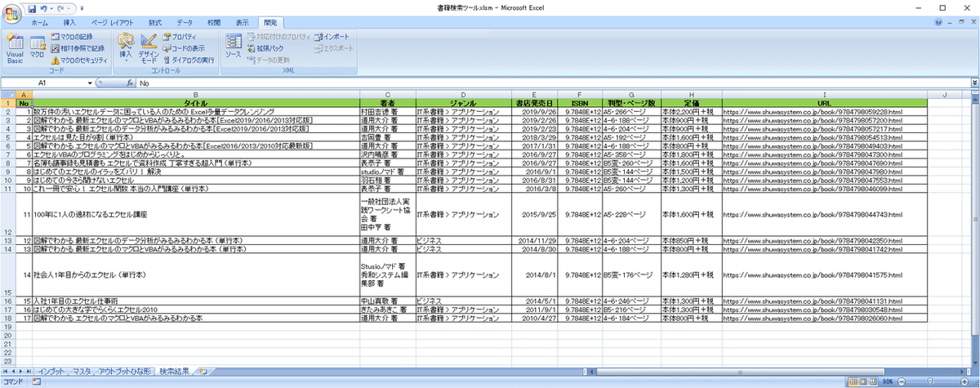
Task: Open 拡張パック (Expansion Packs)
Action: pos(265,48)
